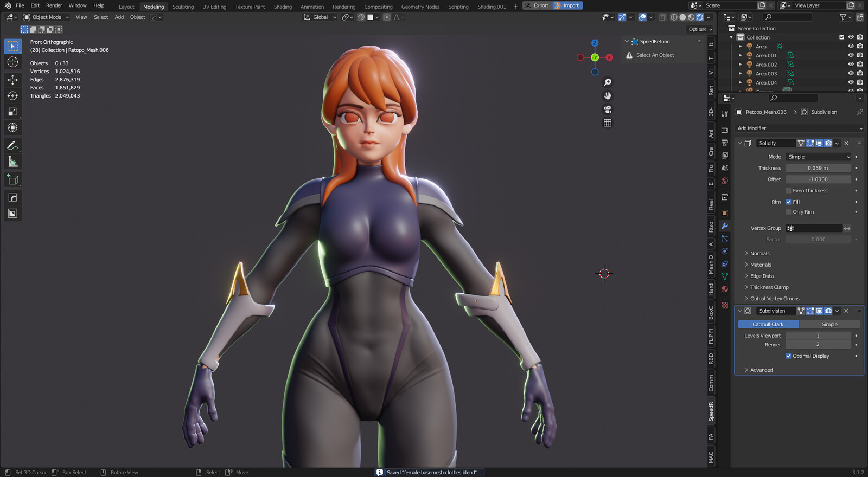Toggle camera view with the camera icon
This screenshot has height=477, width=868.
click(608, 109)
